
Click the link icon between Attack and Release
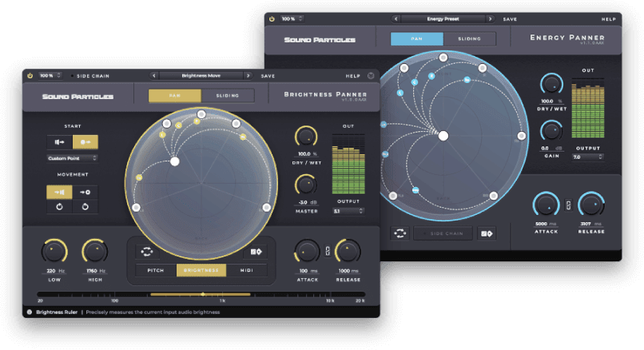point(326,252)
